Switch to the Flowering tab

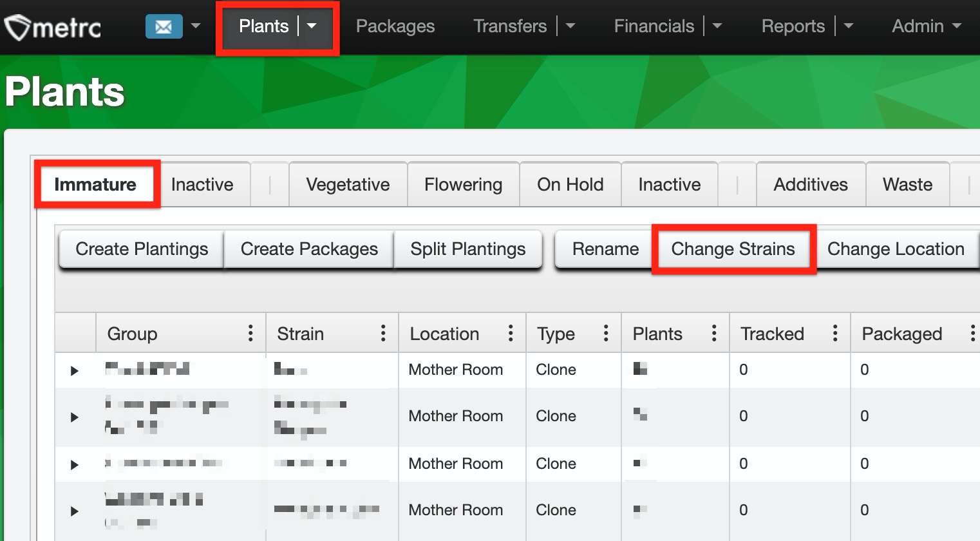tap(463, 185)
